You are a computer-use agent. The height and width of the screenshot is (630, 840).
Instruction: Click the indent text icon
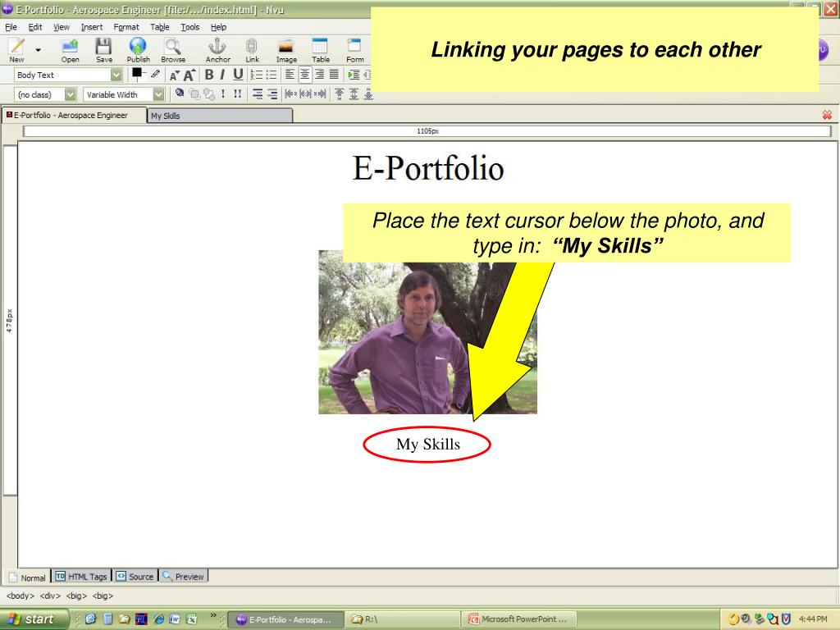coord(354,75)
